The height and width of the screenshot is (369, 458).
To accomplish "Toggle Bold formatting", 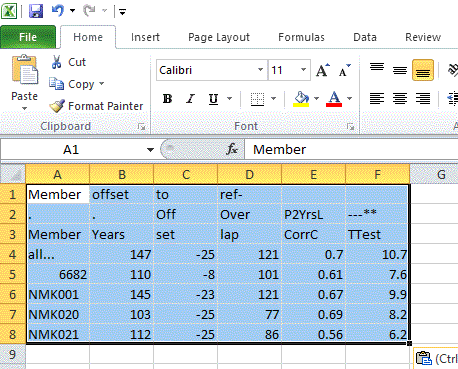I will pyautogui.click(x=167, y=99).
